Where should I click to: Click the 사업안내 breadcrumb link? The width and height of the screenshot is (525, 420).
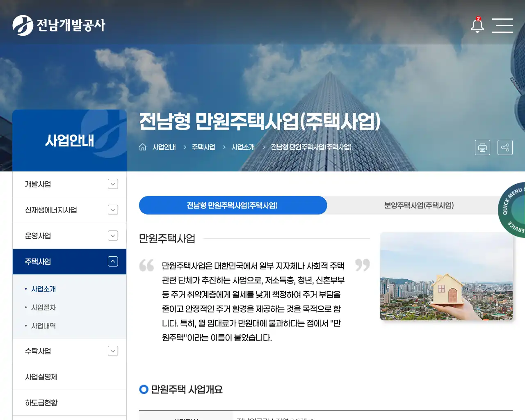point(164,147)
